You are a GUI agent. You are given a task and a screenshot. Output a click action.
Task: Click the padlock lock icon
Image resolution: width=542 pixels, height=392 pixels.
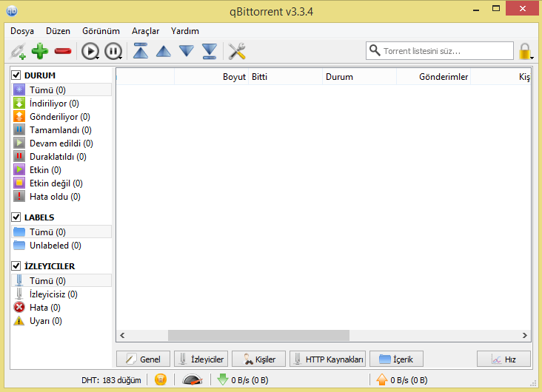(x=525, y=51)
